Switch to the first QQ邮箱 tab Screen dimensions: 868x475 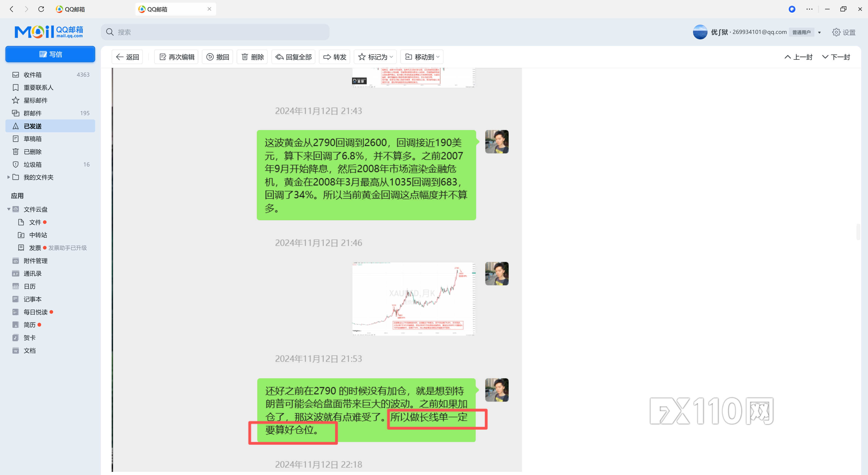(71, 9)
